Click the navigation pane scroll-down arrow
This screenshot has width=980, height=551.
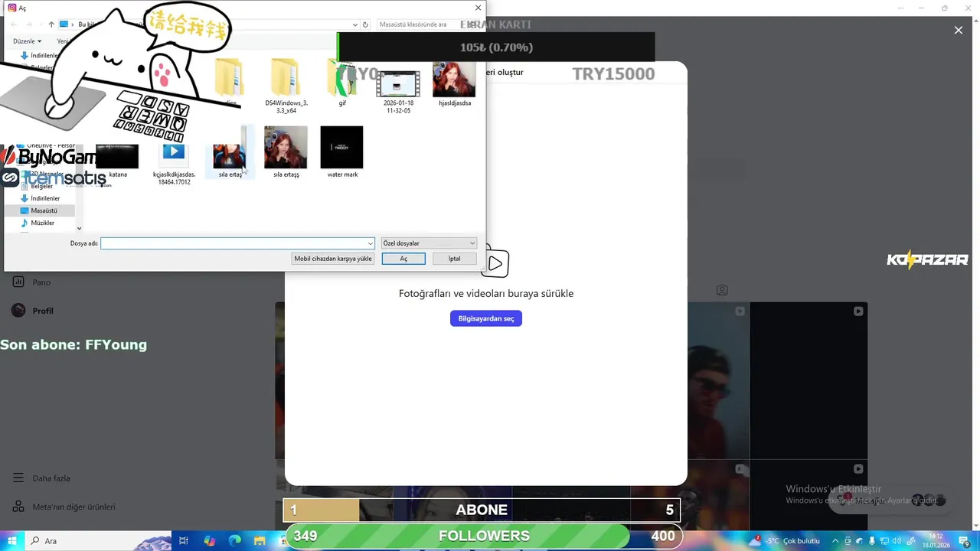coord(79,228)
